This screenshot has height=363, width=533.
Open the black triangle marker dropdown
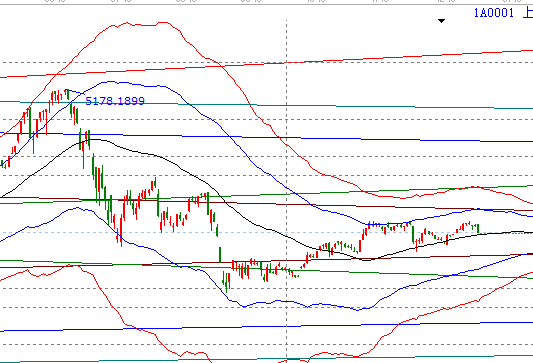441,21
